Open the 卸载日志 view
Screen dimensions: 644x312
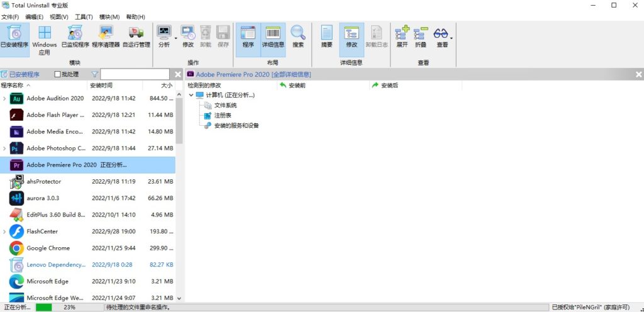coord(377,37)
